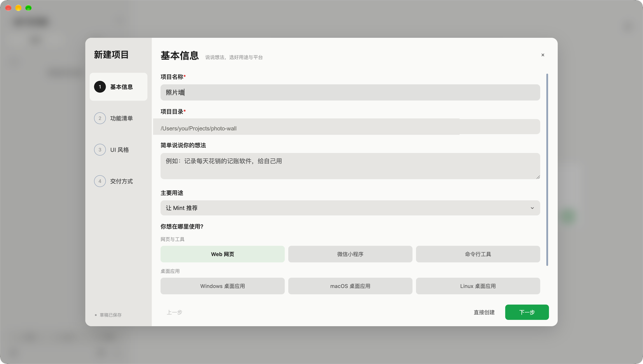Open the 主要用途 dropdown showing 让 Mint 推荐
Image resolution: width=643 pixels, height=364 pixels.
click(350, 208)
